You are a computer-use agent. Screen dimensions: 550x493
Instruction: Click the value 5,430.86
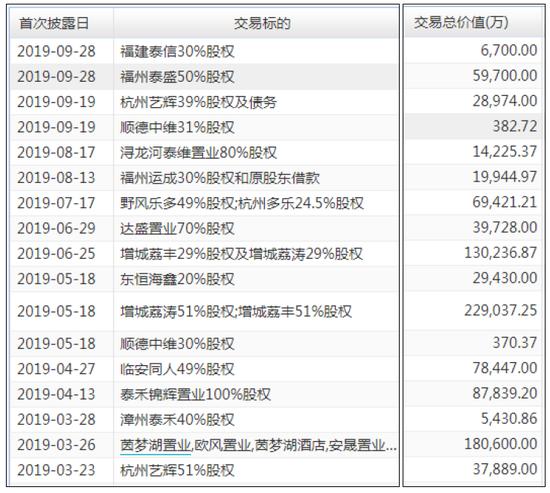509,418
